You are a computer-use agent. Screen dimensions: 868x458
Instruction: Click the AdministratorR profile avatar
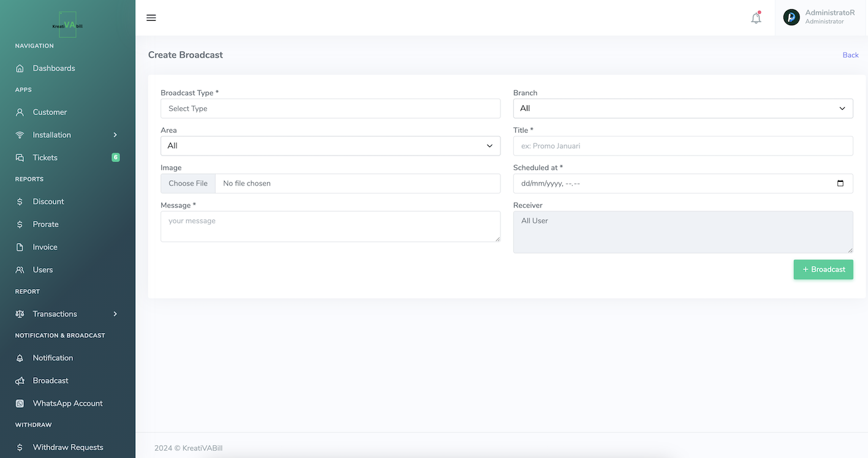point(791,17)
